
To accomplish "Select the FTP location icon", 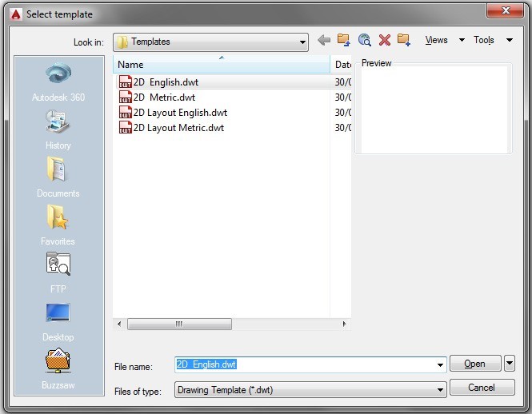I will tap(58, 267).
